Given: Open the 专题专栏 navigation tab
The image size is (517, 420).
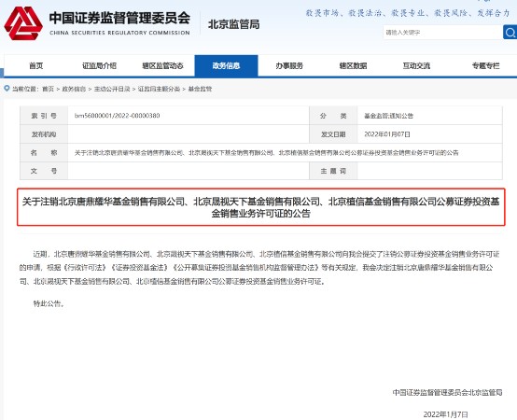Looking at the screenshot, I should point(485,65).
